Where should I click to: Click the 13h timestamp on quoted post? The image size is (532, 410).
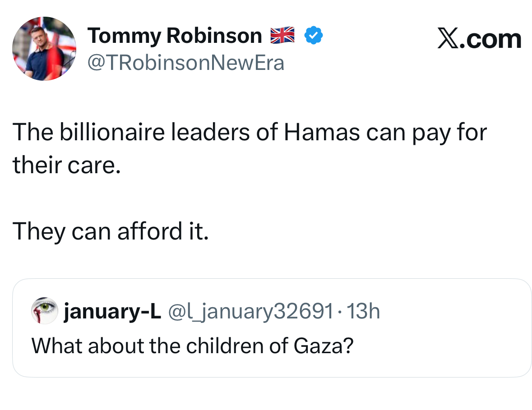pos(362,311)
